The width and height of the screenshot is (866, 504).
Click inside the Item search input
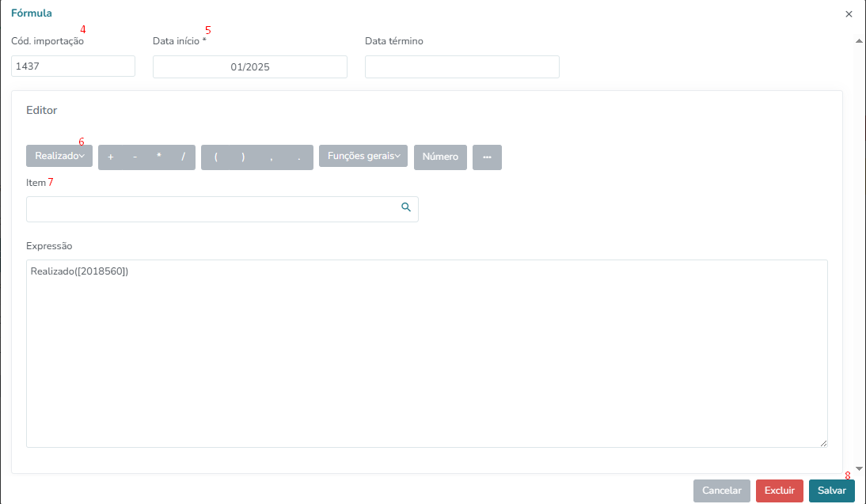pos(222,209)
